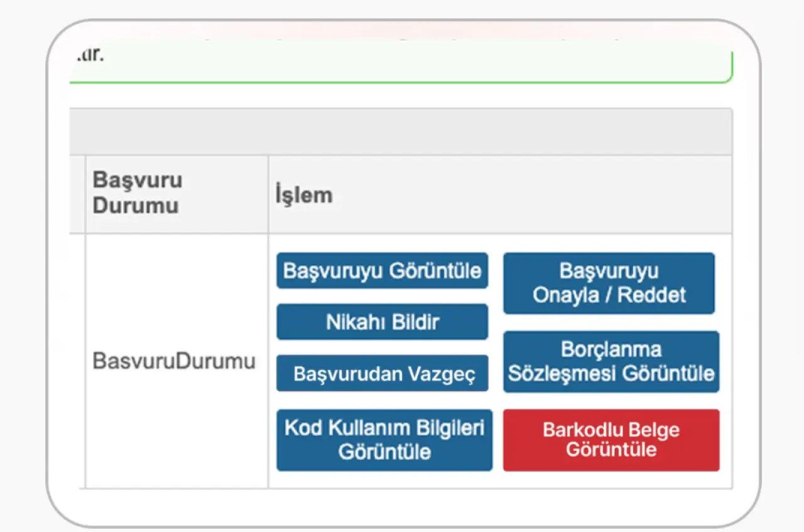This screenshot has width=804, height=532.
Task: Select the BasvuruDurumu cell text
Action: 174,362
